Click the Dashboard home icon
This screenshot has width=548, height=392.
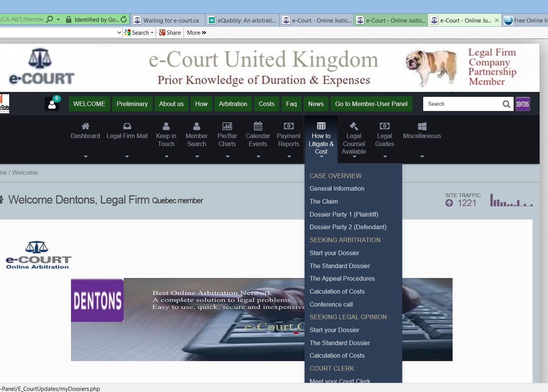click(x=85, y=126)
